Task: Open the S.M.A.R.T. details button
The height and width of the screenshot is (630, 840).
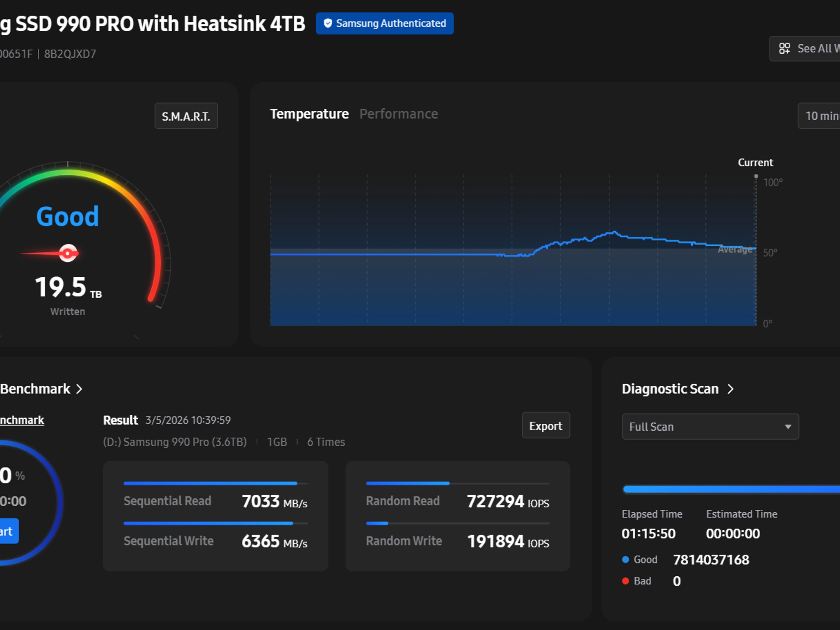Action: [186, 116]
